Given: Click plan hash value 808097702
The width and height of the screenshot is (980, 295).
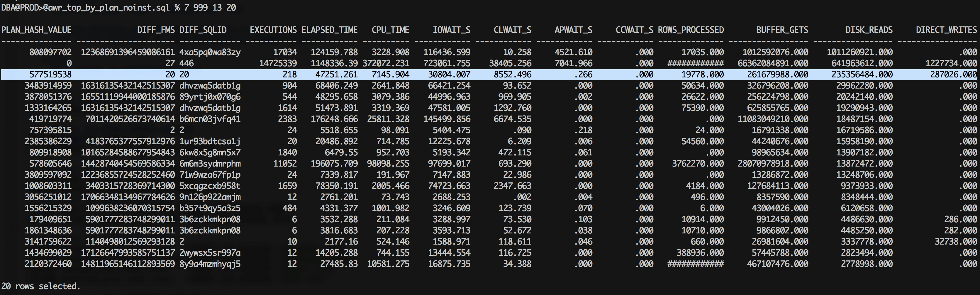Looking at the screenshot, I should coord(50,52).
